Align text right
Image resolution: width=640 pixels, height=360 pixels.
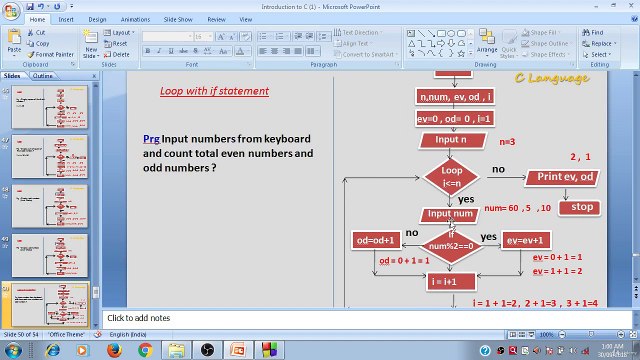pyautogui.click(x=286, y=51)
